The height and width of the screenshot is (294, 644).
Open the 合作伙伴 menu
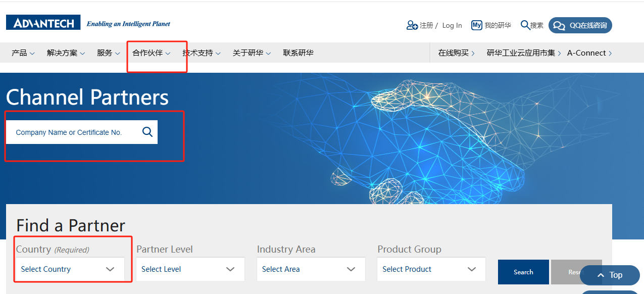151,53
